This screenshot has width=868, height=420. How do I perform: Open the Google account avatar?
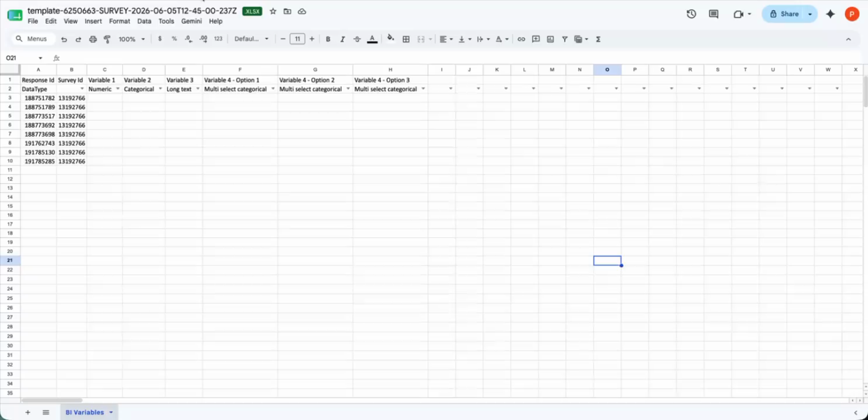pyautogui.click(x=852, y=14)
